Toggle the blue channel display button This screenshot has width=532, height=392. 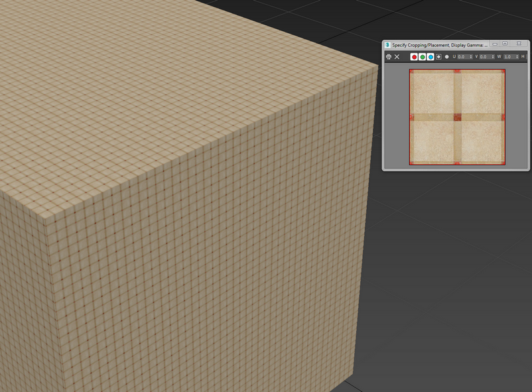click(430, 57)
